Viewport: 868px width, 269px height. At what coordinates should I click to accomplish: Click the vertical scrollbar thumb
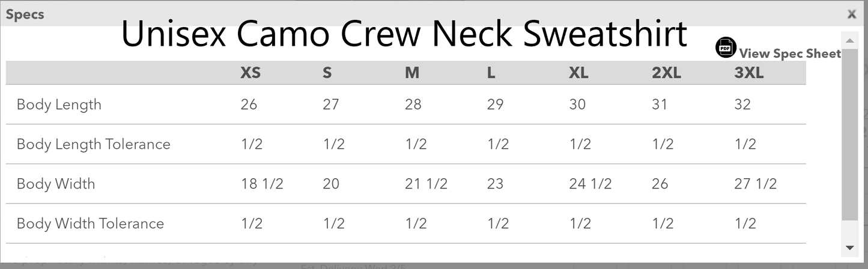tap(849, 135)
